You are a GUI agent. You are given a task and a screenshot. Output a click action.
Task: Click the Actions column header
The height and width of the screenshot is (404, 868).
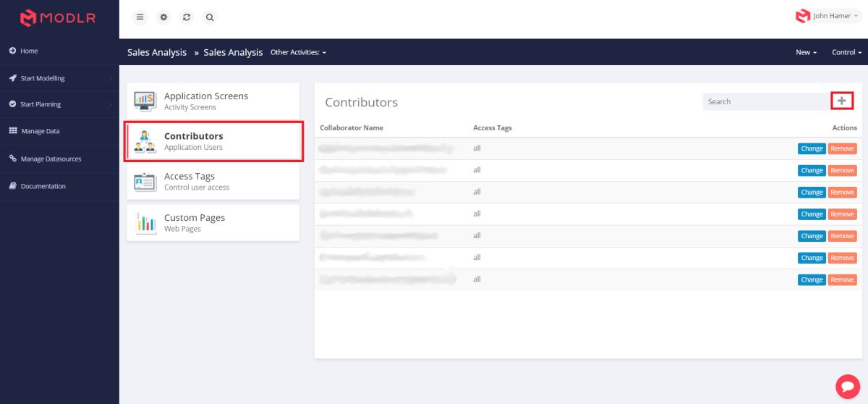[845, 127]
